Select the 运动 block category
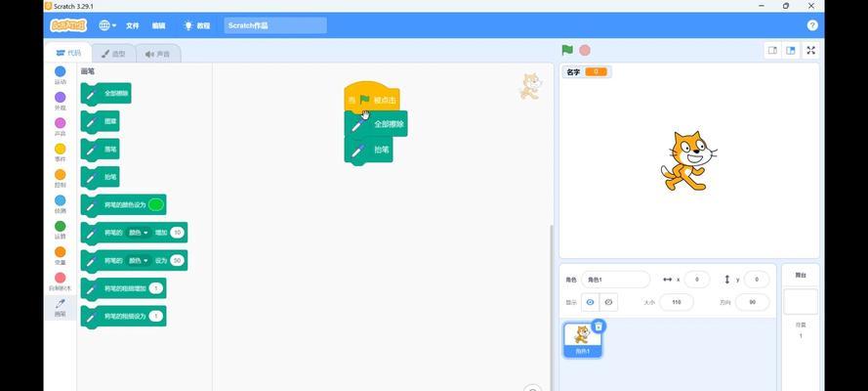The width and height of the screenshot is (868, 391). (x=60, y=75)
